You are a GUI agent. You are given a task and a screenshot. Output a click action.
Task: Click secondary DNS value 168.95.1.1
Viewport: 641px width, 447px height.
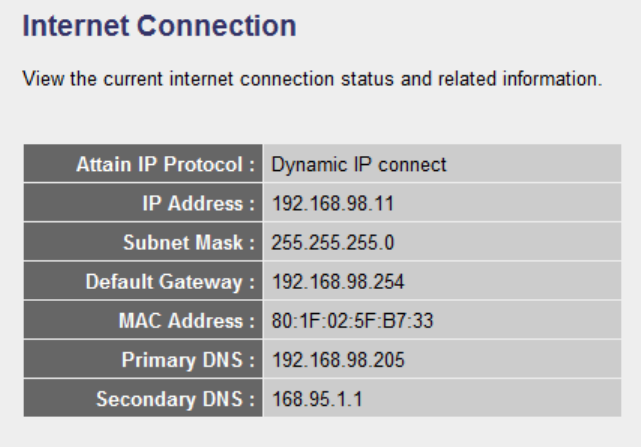pyautogui.click(x=317, y=399)
